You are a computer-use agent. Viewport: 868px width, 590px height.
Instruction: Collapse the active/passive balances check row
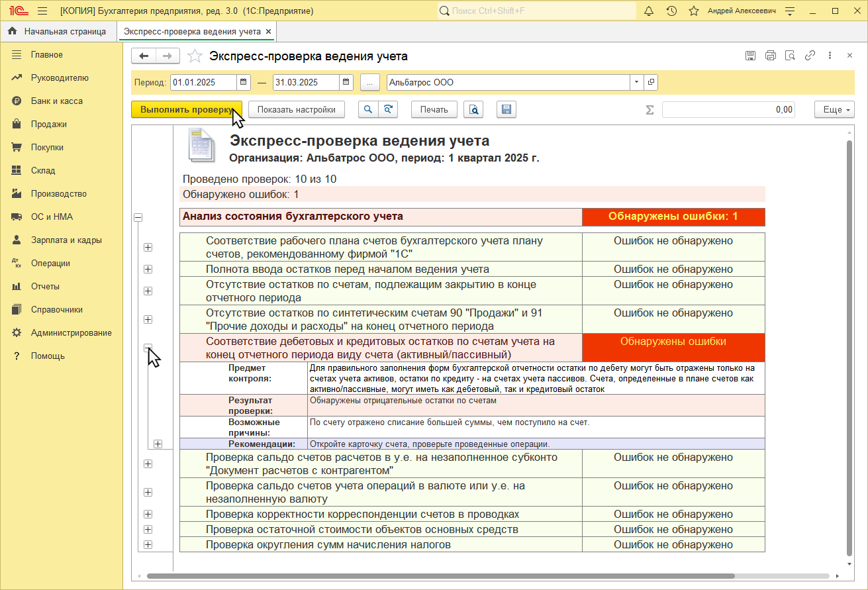(148, 347)
